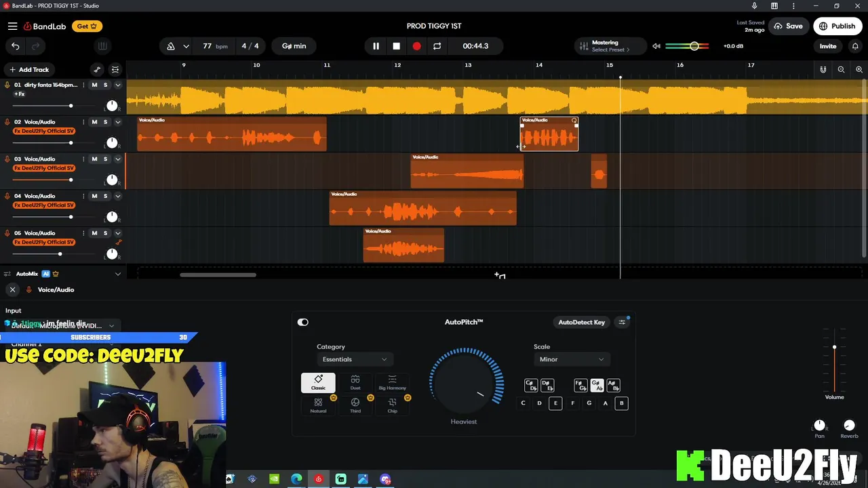Open Fx DeeU2Fly preset on track 03
Image resolution: width=868 pixels, height=488 pixels.
[x=44, y=168]
